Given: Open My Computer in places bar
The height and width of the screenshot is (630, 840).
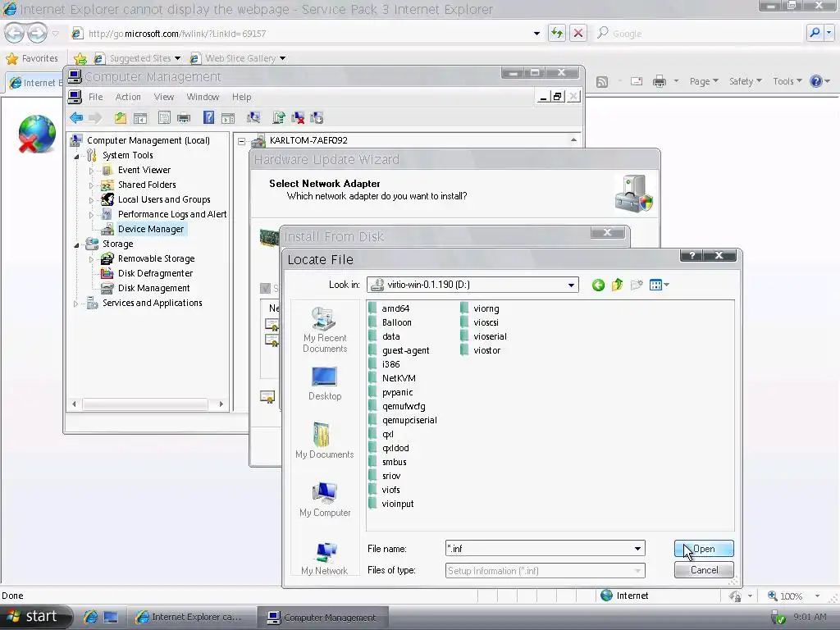Looking at the screenshot, I should coord(325,500).
